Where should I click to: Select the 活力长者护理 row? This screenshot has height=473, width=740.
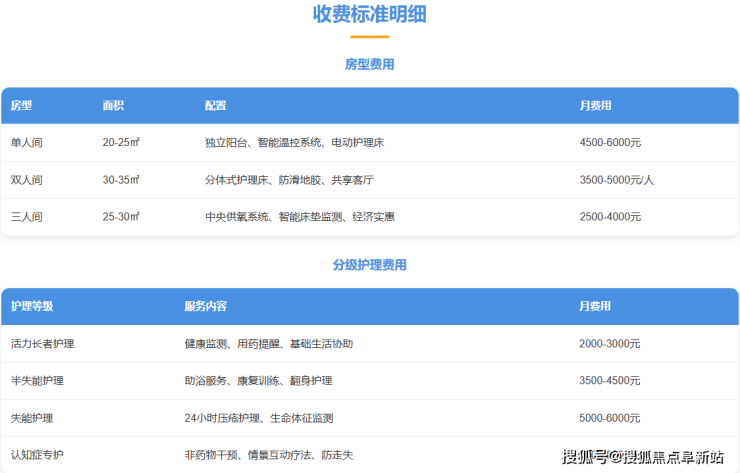coord(42,344)
